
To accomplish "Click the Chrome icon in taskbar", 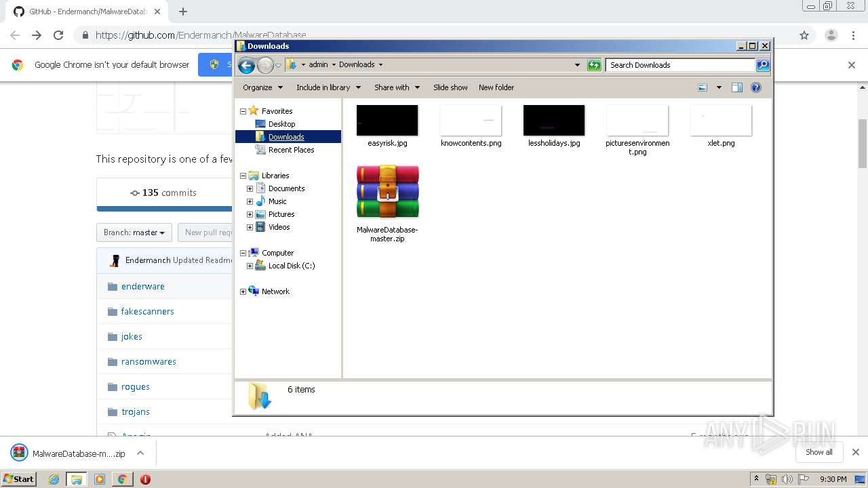I will tap(122, 479).
